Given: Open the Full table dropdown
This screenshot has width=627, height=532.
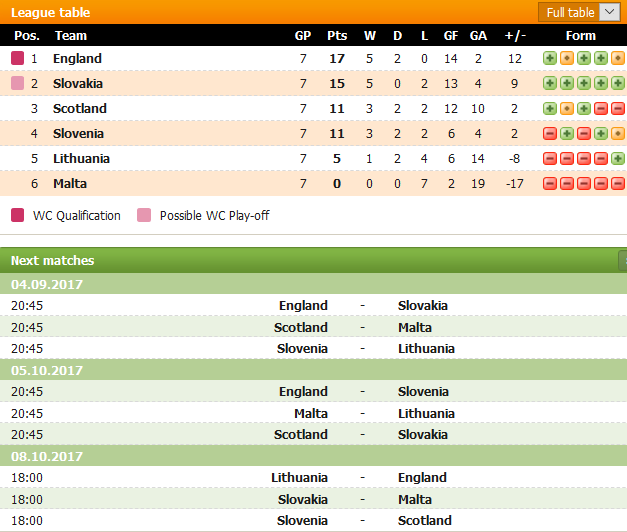Looking at the screenshot, I should (579, 12).
